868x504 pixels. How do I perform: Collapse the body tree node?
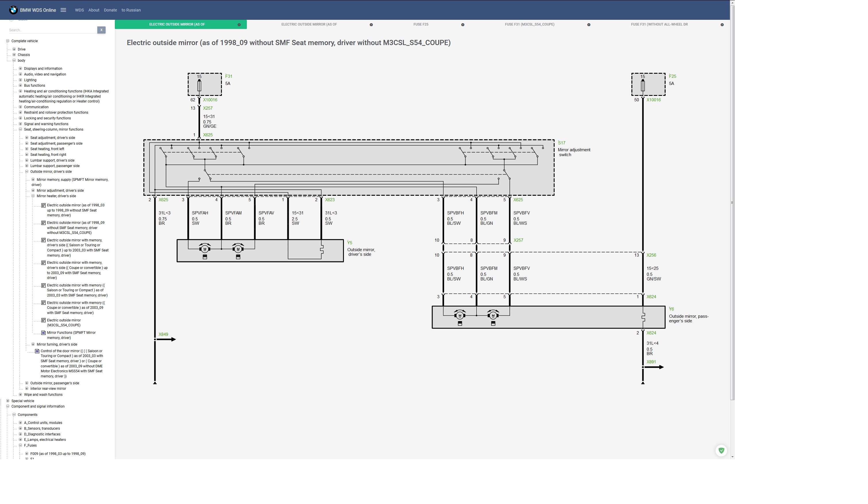click(x=14, y=61)
